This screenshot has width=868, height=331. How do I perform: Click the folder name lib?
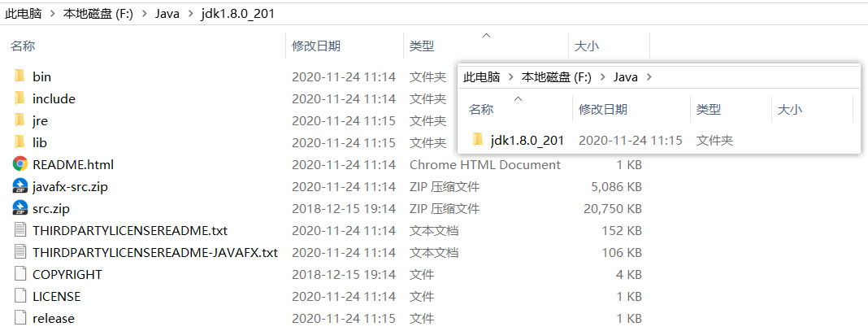pyautogui.click(x=40, y=142)
